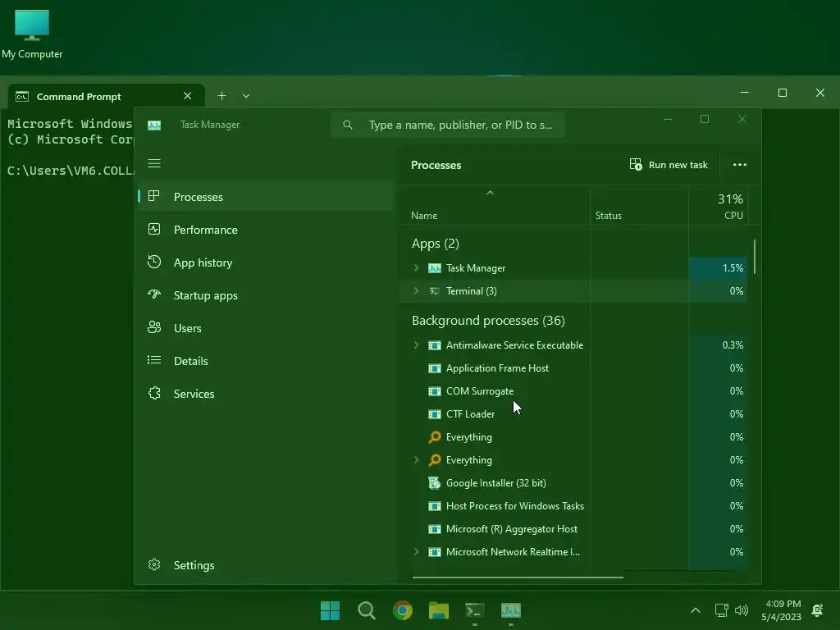Viewport: 840px width, 630px height.
Task: Open Task Manager Settings
Action: click(267, 565)
